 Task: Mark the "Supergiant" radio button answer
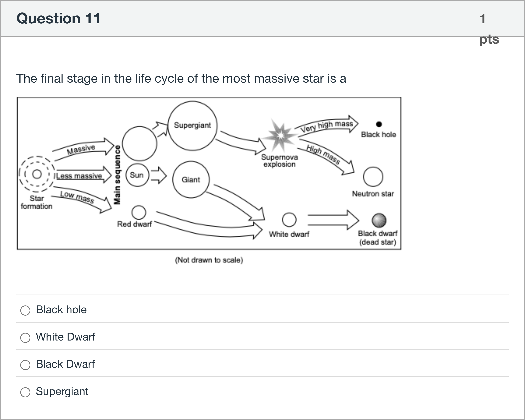click(25, 392)
